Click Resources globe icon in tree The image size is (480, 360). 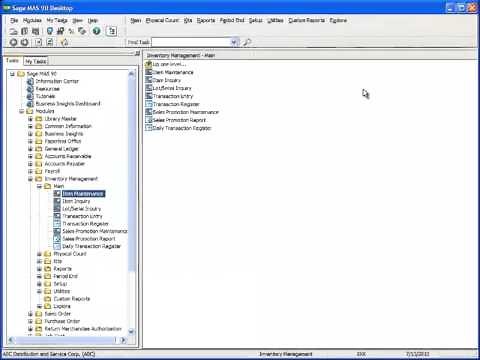pos(30,89)
